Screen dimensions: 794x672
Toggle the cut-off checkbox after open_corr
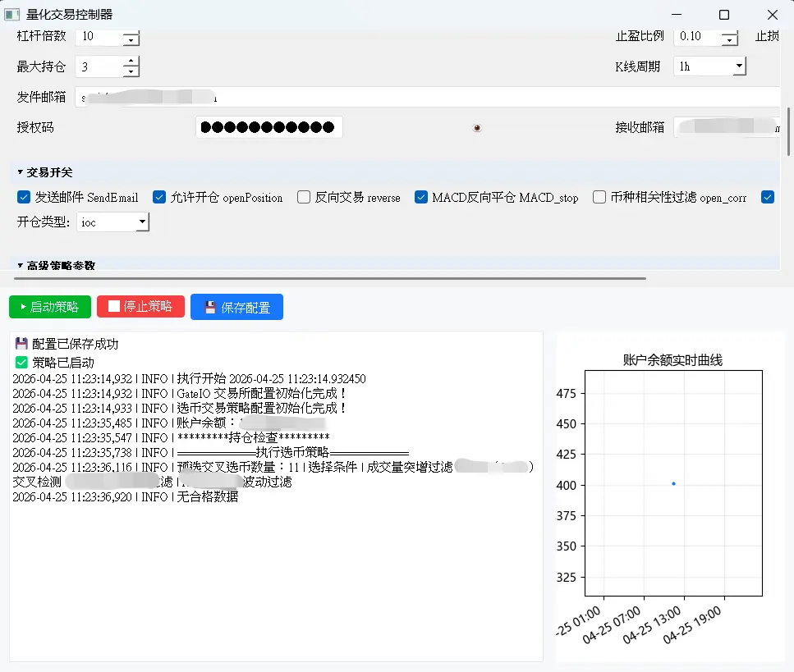click(x=768, y=198)
